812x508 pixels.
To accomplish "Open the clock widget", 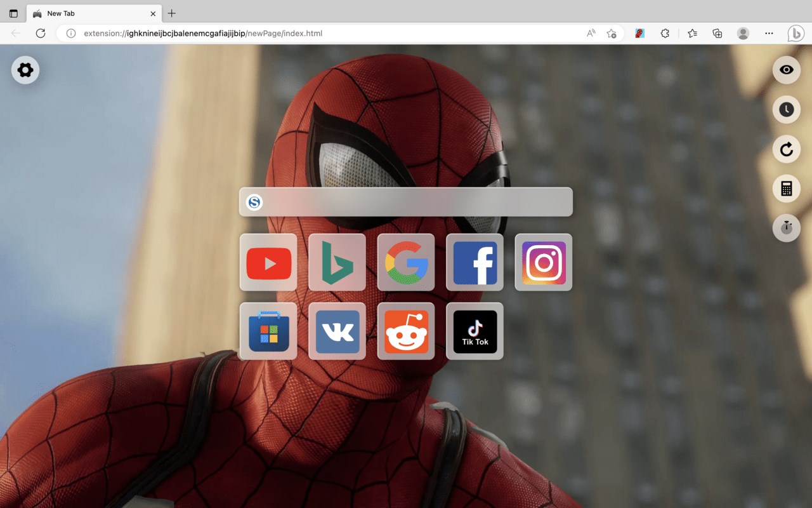I will click(x=787, y=110).
